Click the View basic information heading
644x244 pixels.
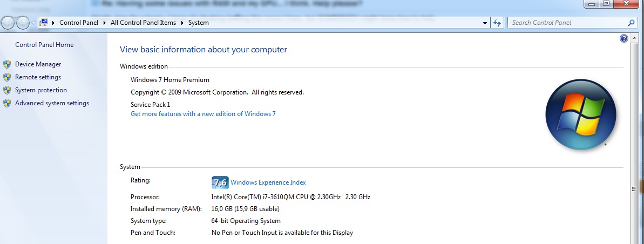point(204,50)
